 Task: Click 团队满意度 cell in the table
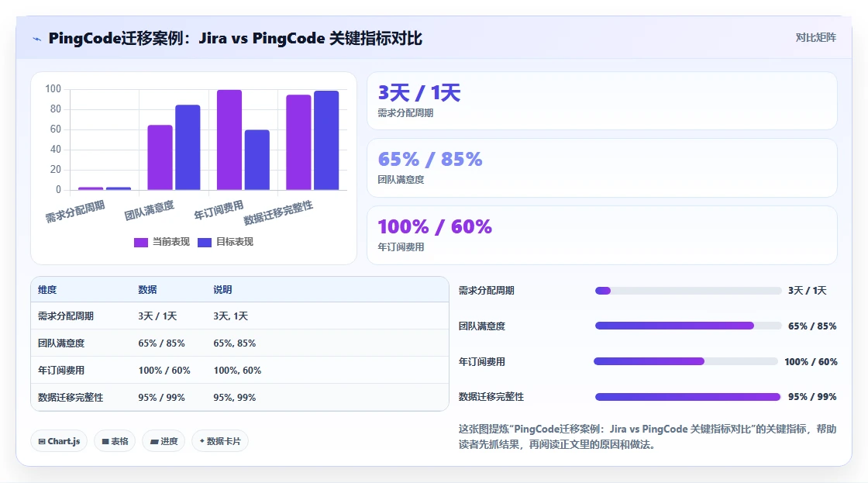pos(61,343)
